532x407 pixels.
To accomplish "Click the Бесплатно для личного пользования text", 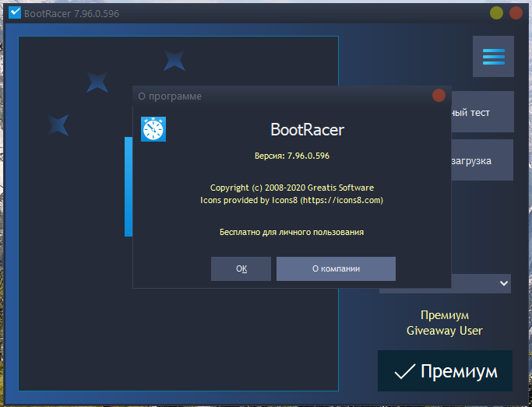I will (x=292, y=233).
